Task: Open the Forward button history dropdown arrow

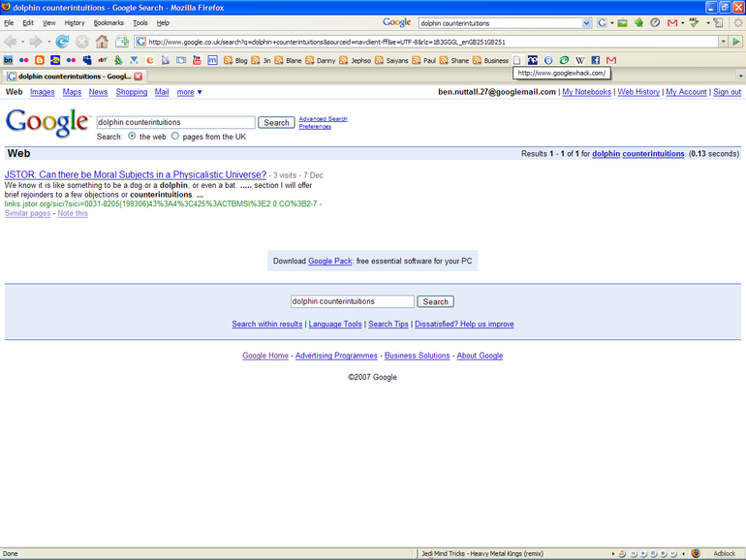Action: [x=49, y=42]
